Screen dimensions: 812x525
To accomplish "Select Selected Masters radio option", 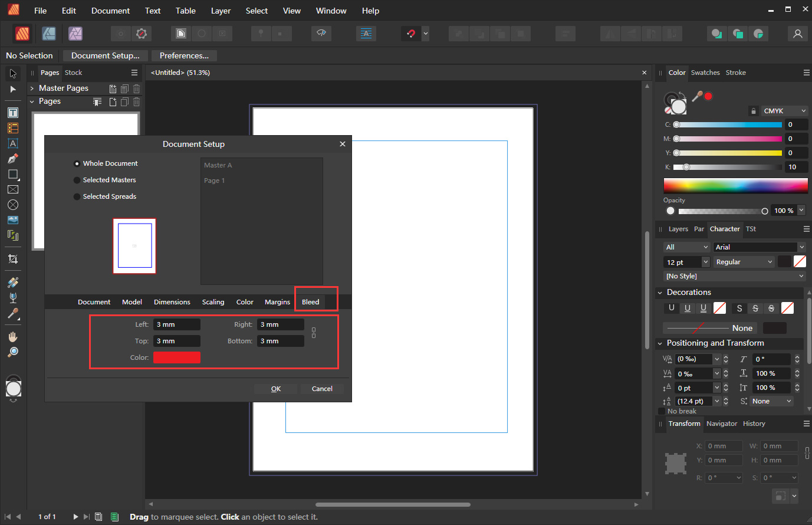I will (77, 180).
